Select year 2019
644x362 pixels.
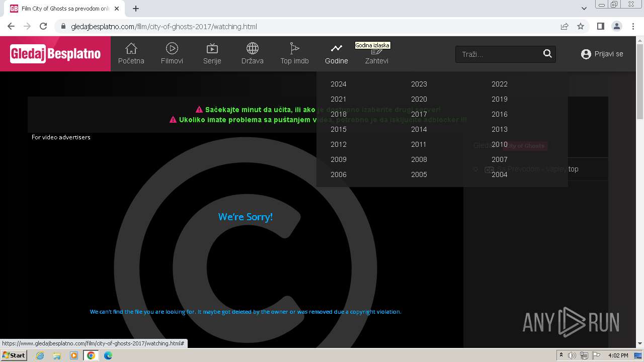point(500,99)
